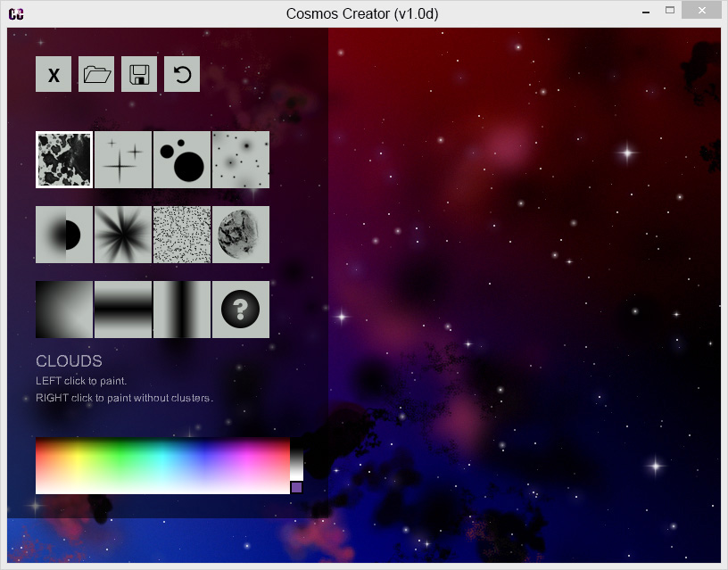728x570 pixels.
Task: Choose the four-point sparkle stars brush
Action: coord(123,161)
